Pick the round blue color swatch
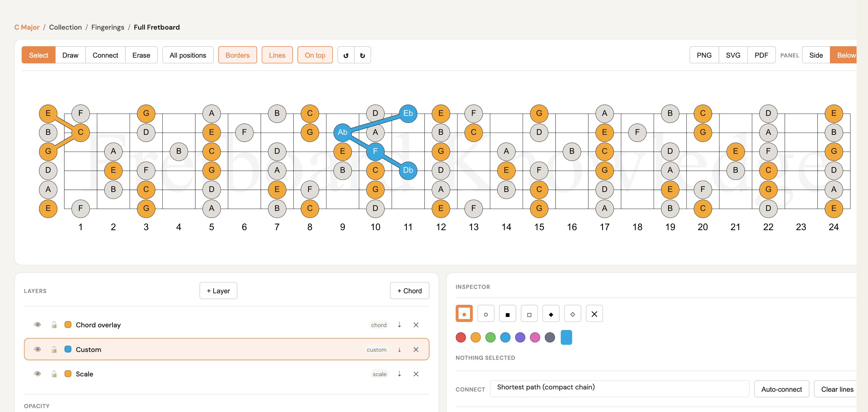868x412 pixels. [505, 337]
